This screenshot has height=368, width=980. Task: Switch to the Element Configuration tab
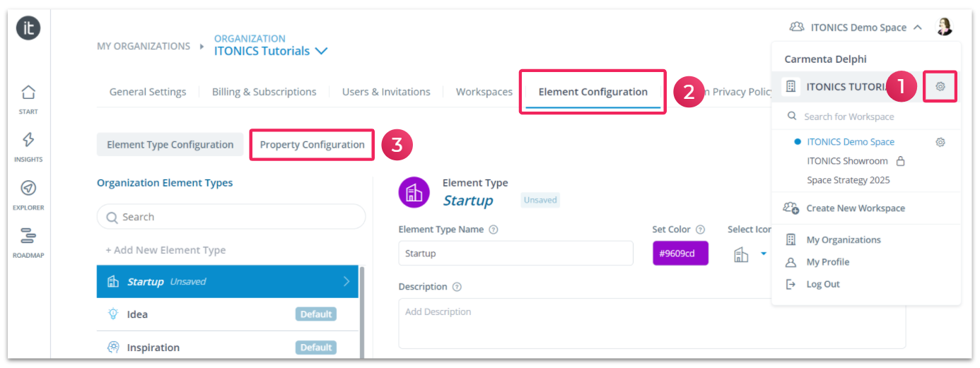coord(593,92)
